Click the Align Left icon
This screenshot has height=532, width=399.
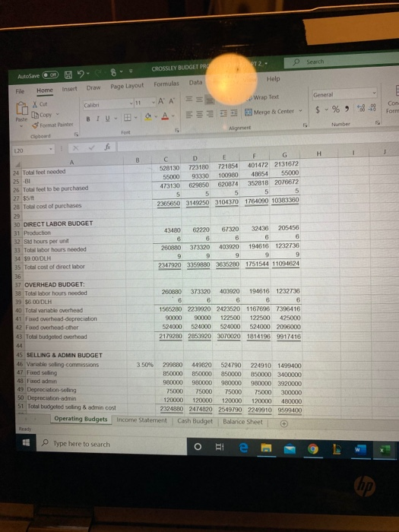190,114
